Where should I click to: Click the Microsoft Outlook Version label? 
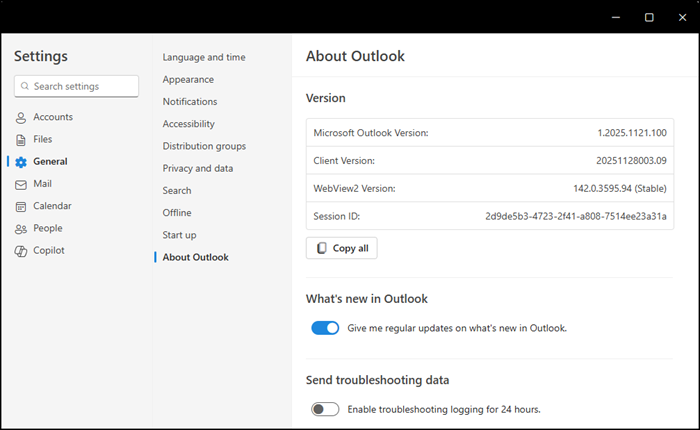click(371, 133)
